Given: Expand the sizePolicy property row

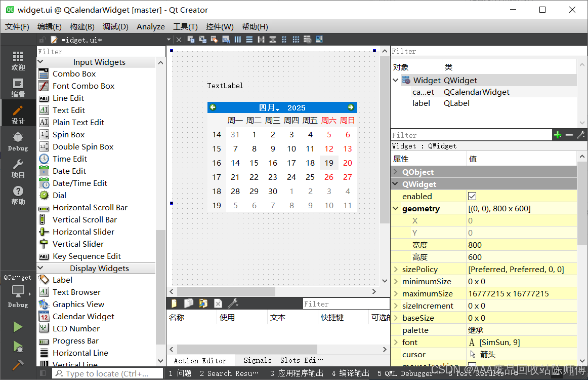Looking at the screenshot, I should click(x=397, y=269).
